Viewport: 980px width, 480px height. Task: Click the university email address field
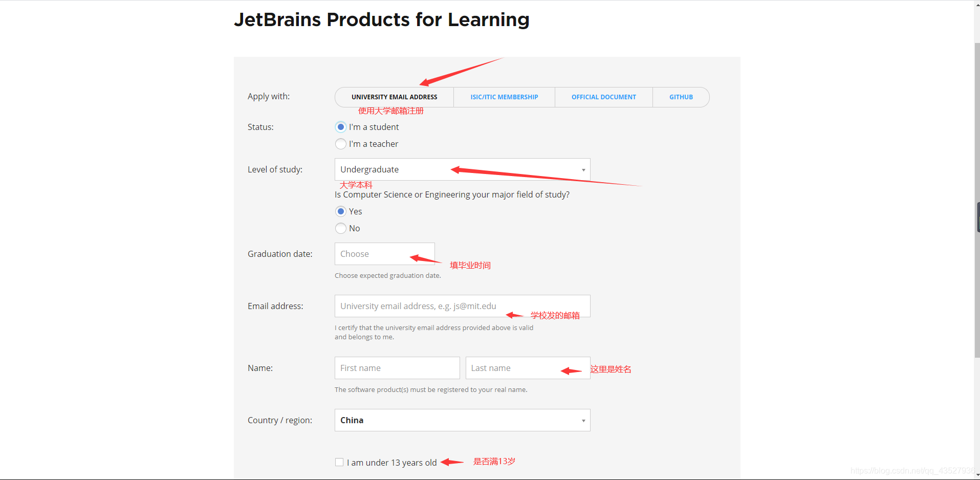click(x=463, y=306)
